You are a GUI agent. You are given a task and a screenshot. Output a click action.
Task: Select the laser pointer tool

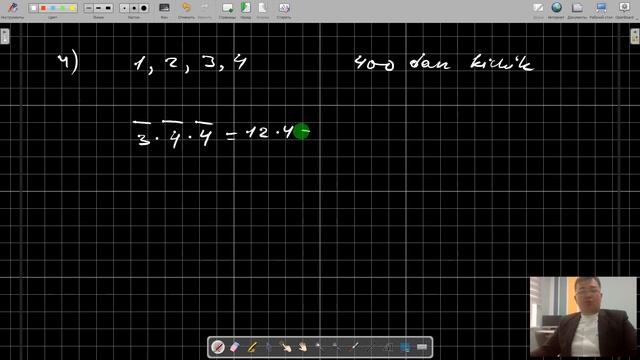[354, 347]
